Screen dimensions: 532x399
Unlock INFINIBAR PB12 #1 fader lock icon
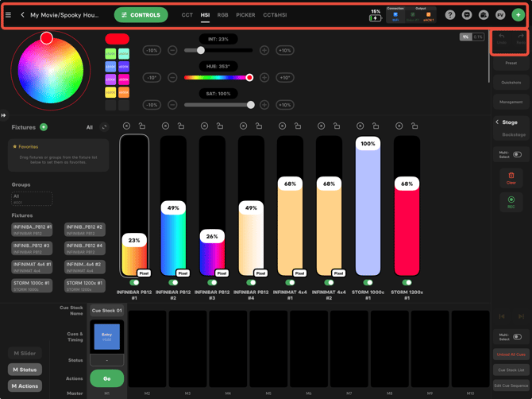[142, 126]
